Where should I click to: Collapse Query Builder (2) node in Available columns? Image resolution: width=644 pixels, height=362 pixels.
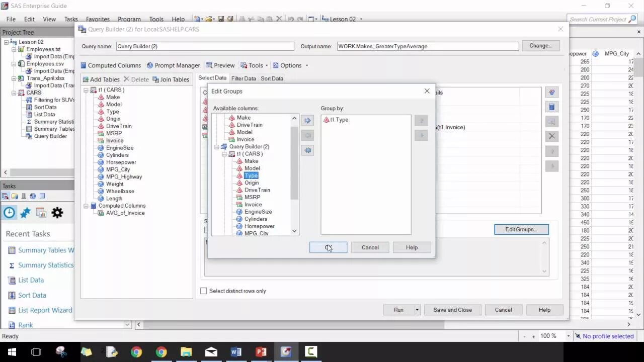coord(217,147)
